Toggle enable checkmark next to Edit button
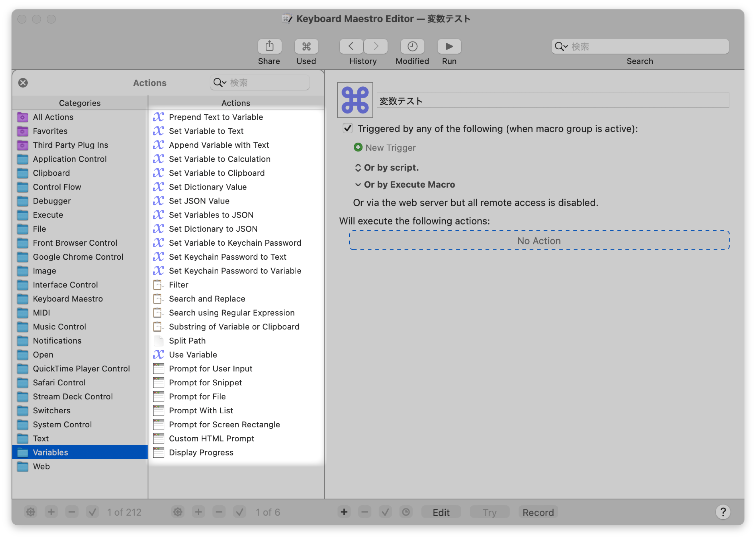Screen dimensions: 756x539 385,512
